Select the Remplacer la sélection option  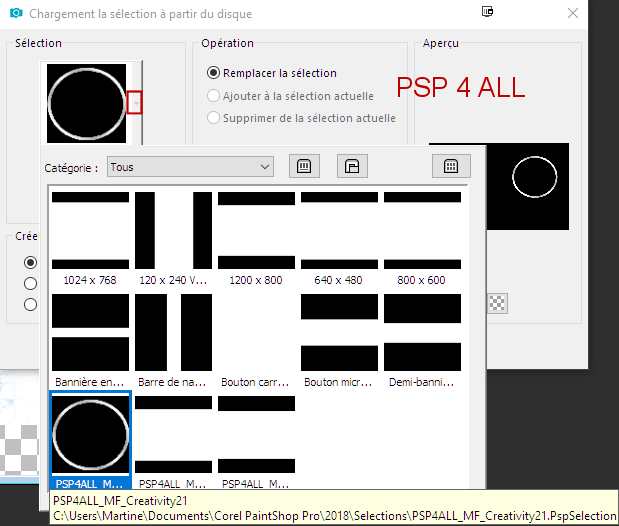click(x=213, y=73)
